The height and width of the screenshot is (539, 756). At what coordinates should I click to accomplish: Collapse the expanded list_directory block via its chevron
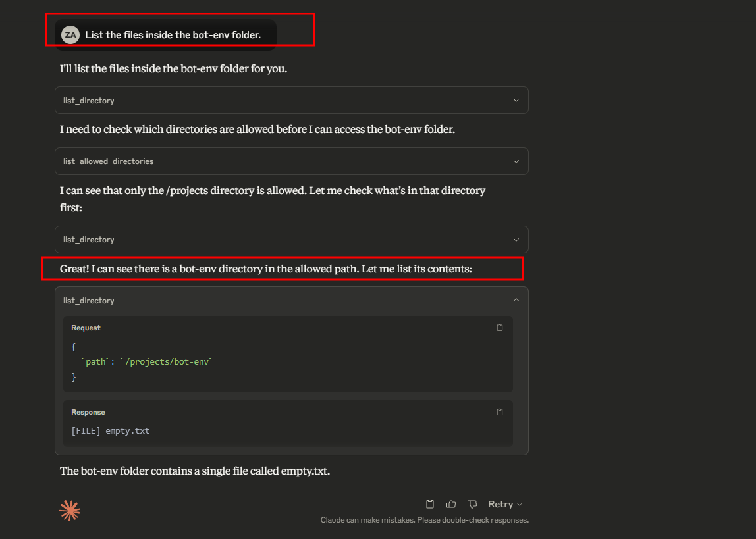(516, 300)
